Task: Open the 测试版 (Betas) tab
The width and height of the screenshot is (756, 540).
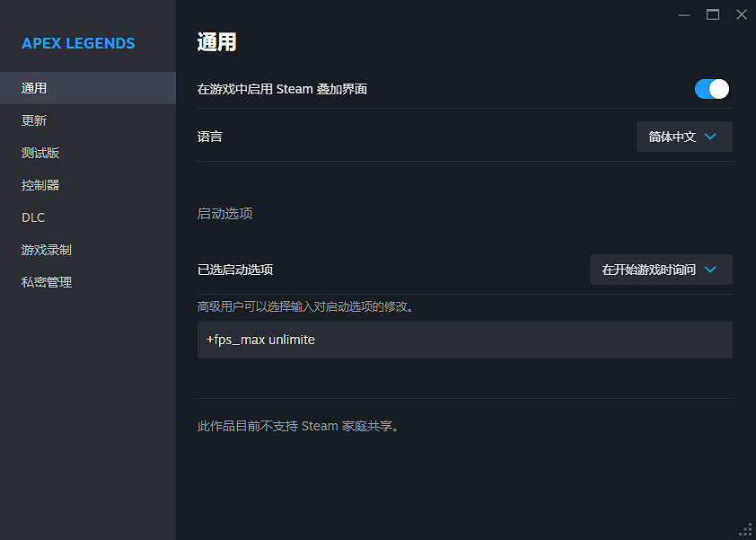Action: click(x=40, y=152)
